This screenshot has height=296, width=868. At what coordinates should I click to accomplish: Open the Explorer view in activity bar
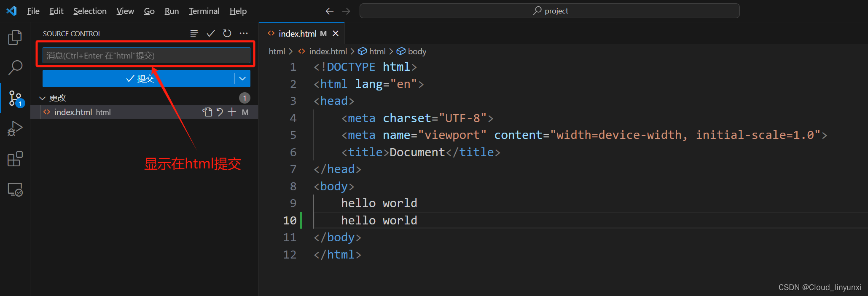tap(15, 37)
